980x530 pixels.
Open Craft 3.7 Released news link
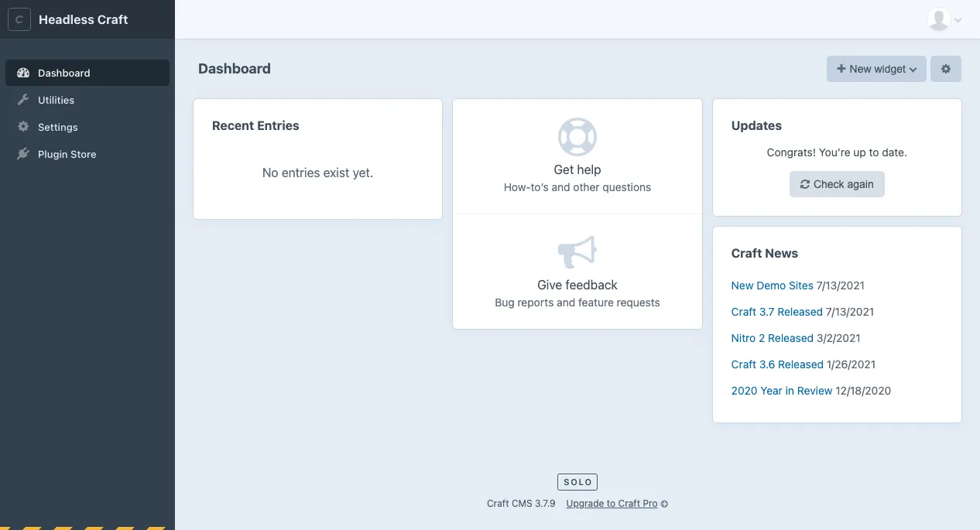click(x=777, y=312)
